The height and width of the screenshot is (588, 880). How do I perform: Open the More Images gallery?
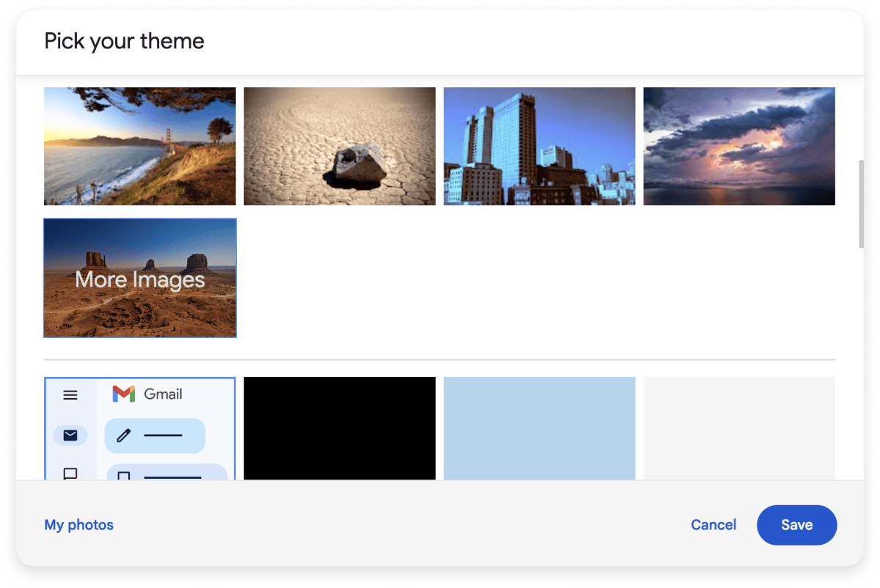point(139,278)
